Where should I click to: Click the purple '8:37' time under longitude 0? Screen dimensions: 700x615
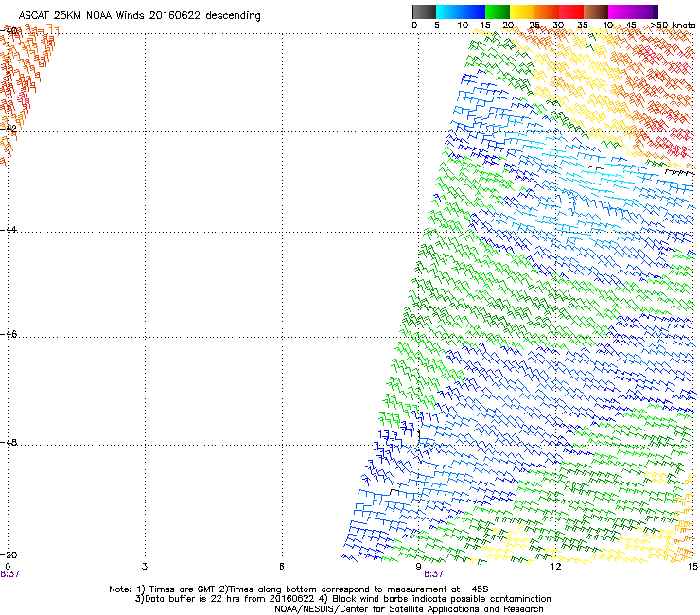9,574
